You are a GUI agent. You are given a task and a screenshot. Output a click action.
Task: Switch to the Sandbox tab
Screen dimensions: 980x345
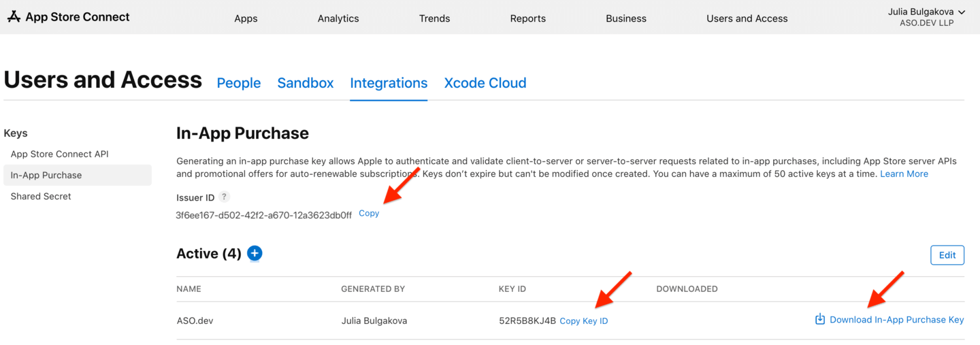click(306, 83)
